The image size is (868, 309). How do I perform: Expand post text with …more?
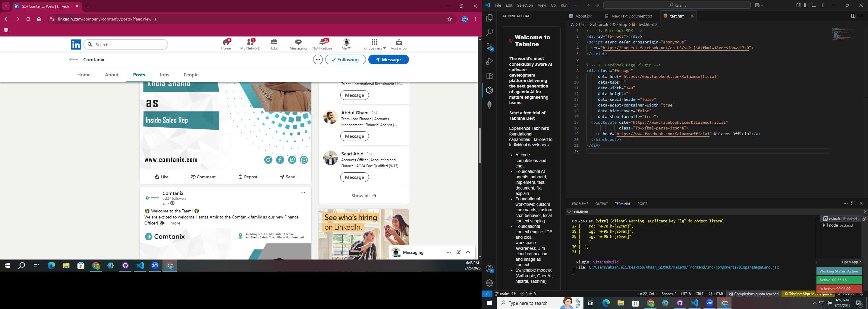pyautogui.click(x=174, y=223)
